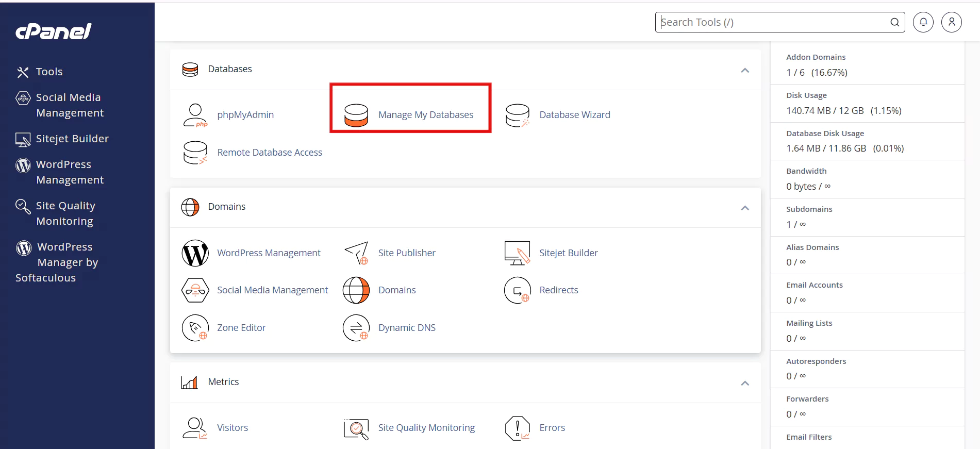Viewport: 980px width, 449px height.
Task: Click the Social Media Management sidebar icon
Action: [23, 98]
